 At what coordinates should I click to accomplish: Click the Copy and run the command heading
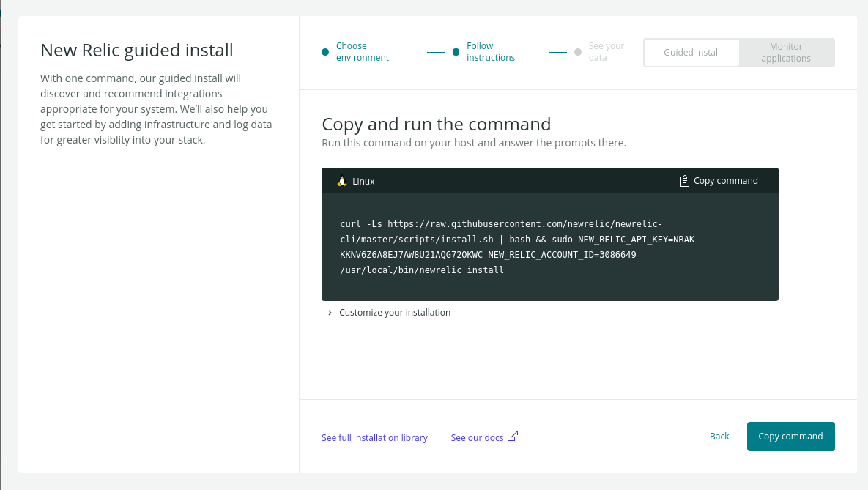(x=437, y=124)
